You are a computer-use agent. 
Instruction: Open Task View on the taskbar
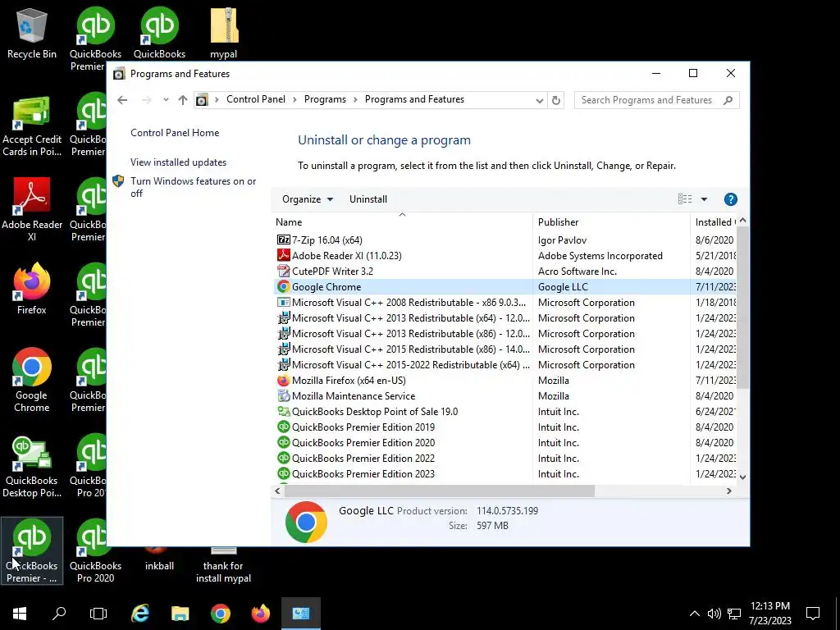(x=98, y=614)
